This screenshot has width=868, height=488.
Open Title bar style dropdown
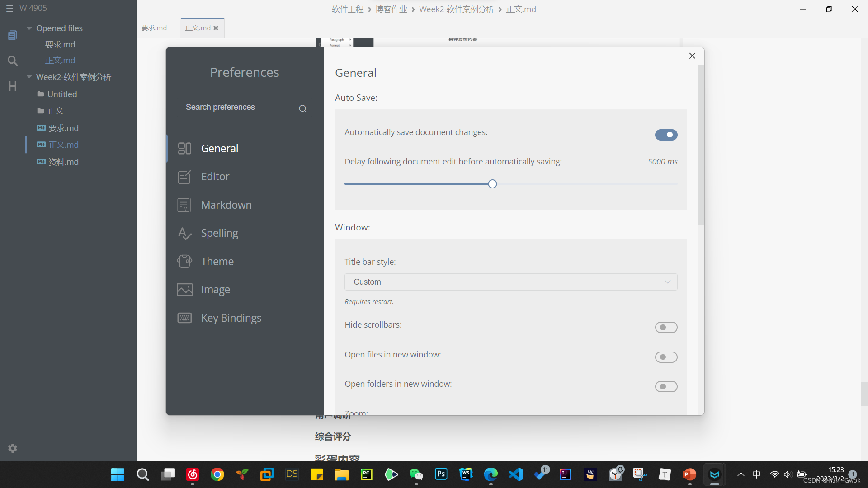click(510, 282)
